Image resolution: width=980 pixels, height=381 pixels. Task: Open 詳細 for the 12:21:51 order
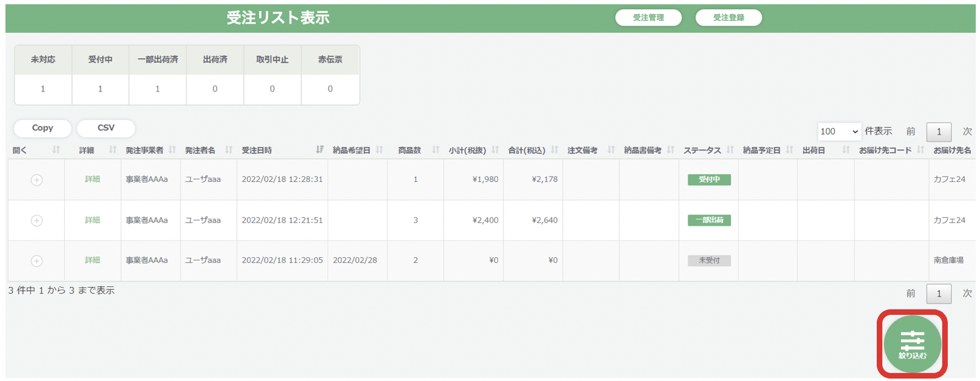tap(92, 220)
